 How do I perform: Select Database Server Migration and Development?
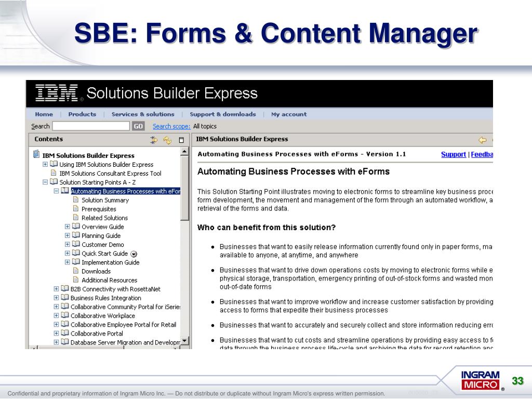125,342
